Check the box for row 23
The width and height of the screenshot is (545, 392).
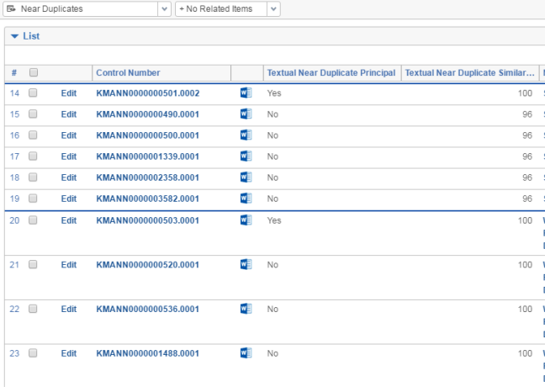coord(33,353)
